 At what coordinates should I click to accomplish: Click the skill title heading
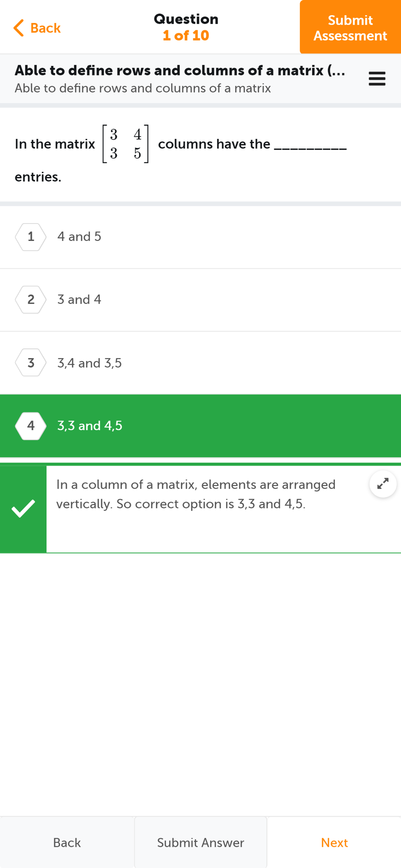[180, 70]
